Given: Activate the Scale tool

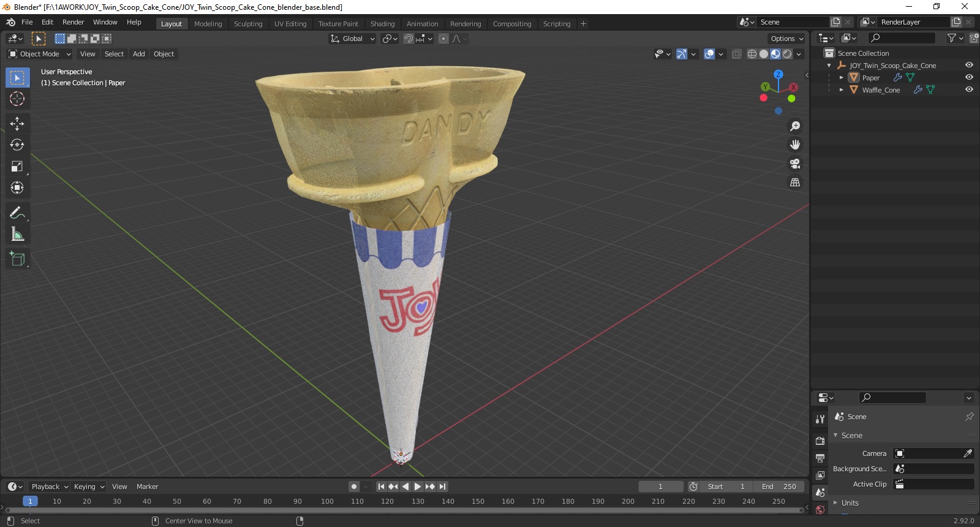Looking at the screenshot, I should point(17,166).
